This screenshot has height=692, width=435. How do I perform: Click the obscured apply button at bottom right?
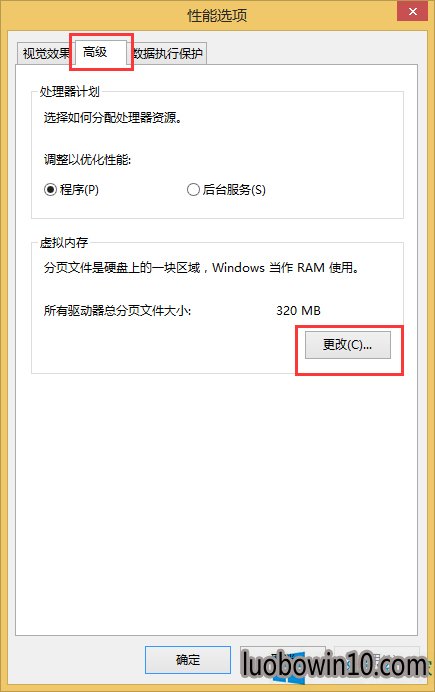pos(376,660)
